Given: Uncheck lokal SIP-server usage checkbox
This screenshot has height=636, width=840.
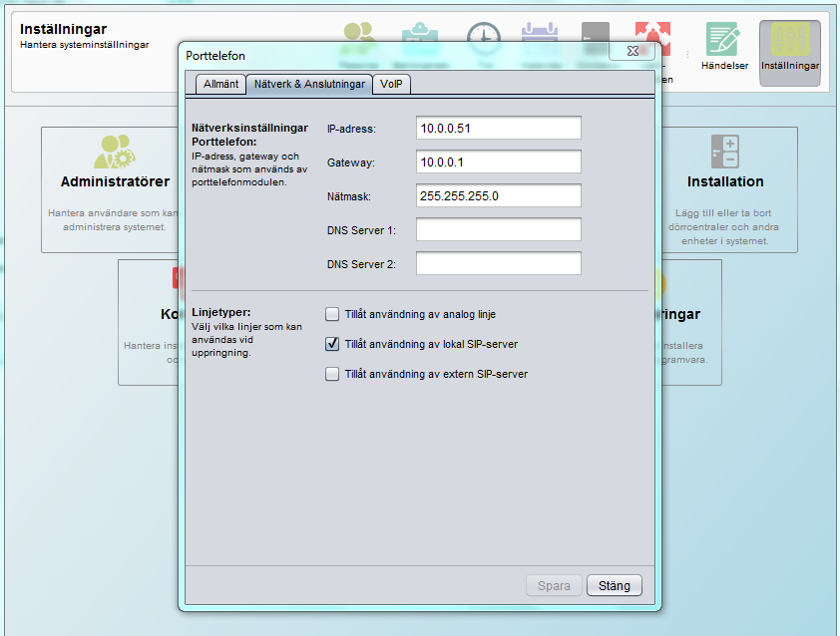Looking at the screenshot, I should [332, 344].
